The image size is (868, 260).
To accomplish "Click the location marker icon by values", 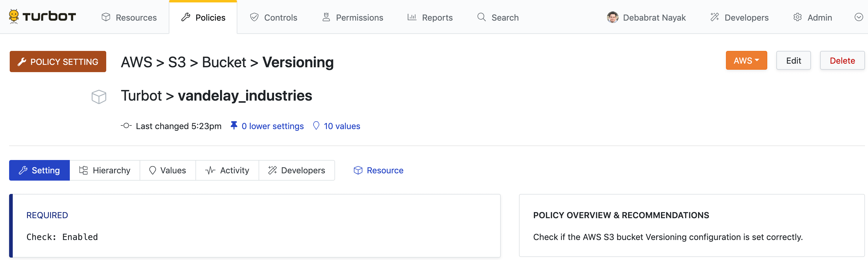I will tap(316, 126).
